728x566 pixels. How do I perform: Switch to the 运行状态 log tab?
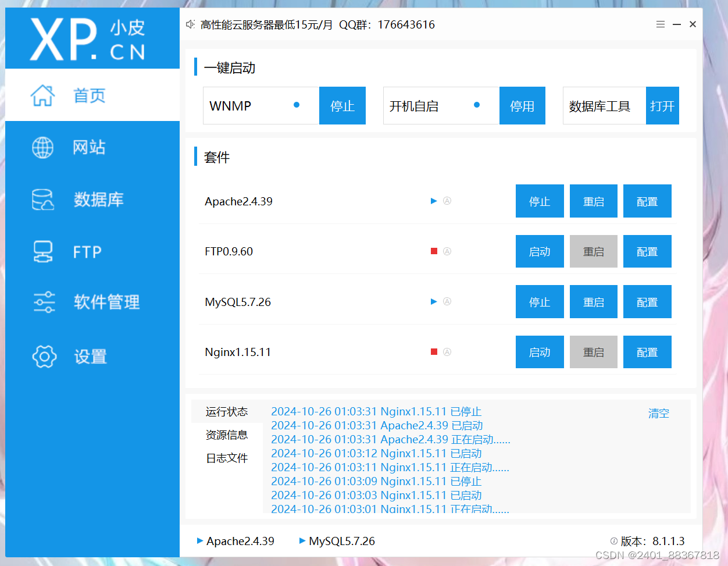click(227, 412)
